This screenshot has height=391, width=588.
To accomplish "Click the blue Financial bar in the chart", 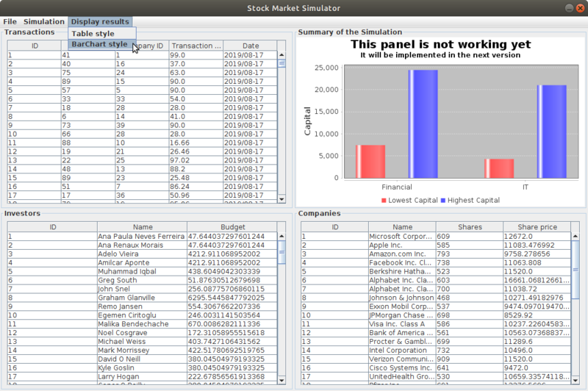I will point(423,123).
